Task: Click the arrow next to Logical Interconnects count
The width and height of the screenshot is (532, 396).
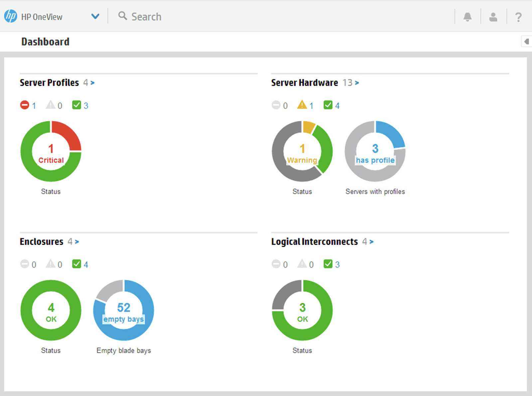Action: click(371, 242)
